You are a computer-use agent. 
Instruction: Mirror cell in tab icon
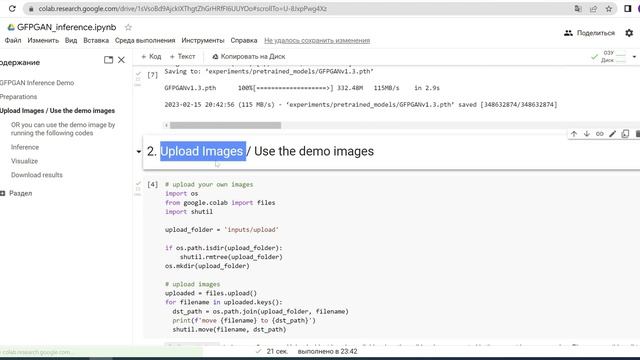tap(625, 134)
